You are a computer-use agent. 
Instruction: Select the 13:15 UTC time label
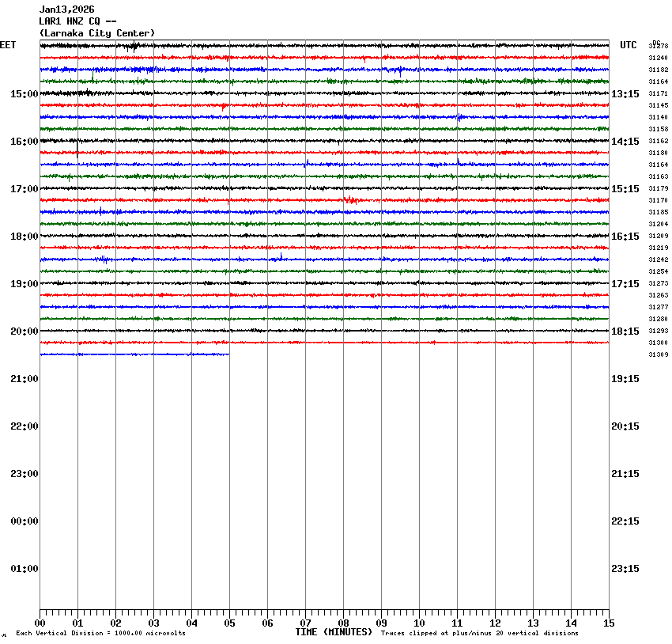(625, 94)
